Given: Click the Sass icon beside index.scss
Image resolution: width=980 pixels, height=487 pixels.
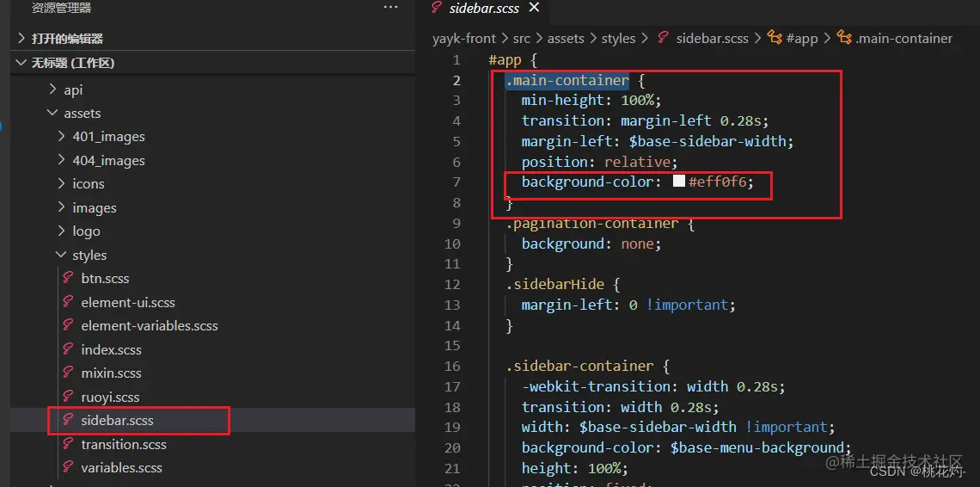Looking at the screenshot, I should click(x=69, y=348).
